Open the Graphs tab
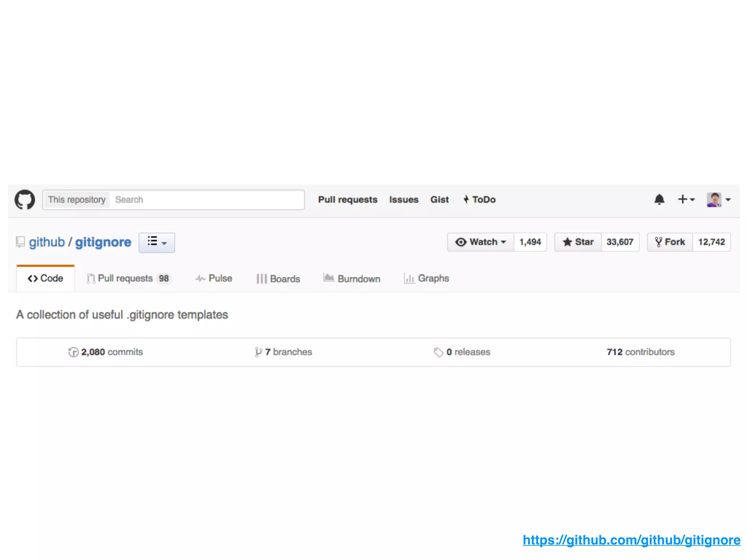 point(426,279)
